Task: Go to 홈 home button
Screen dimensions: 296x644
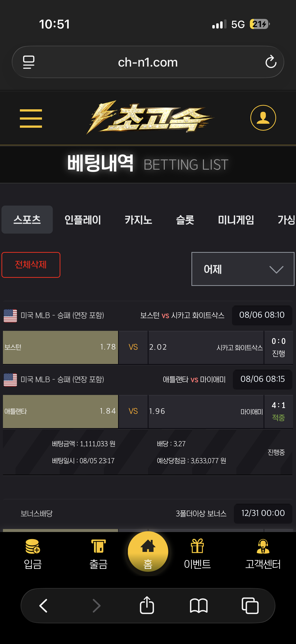Action: click(x=148, y=552)
